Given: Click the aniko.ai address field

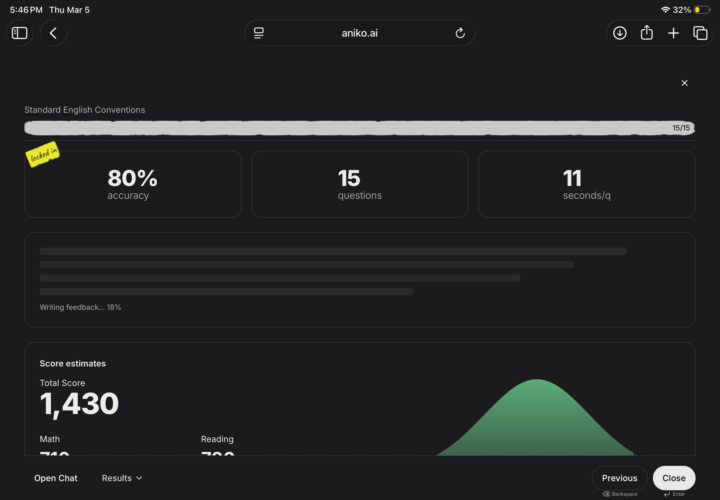Looking at the screenshot, I should click(x=360, y=33).
